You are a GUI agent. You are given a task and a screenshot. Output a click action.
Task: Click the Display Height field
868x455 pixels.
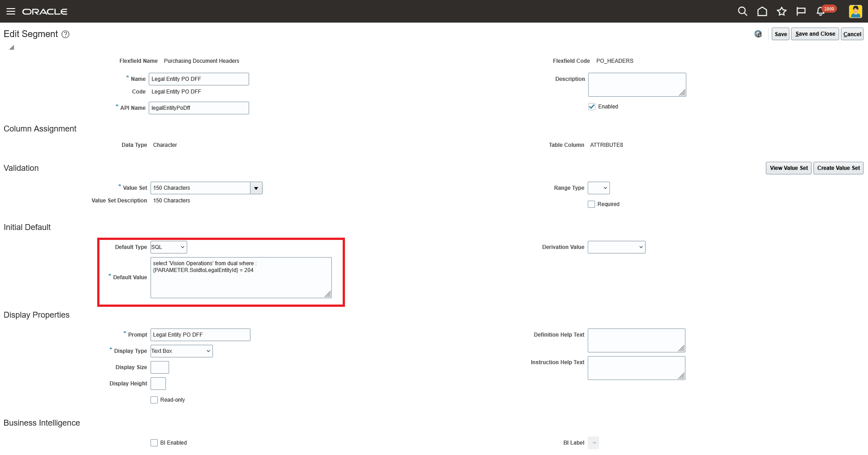pyautogui.click(x=158, y=384)
